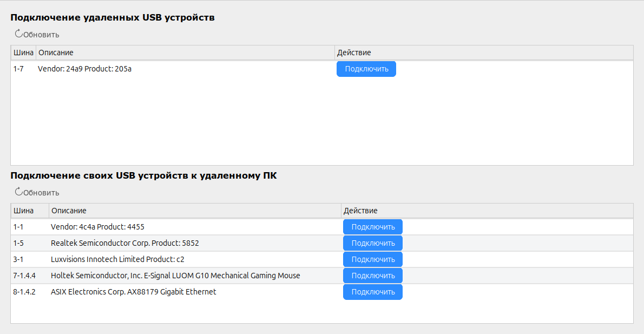Screen dimensions: 644x334
Task: Connect the remote Vendor 24a9 Product 205a device
Action: point(366,69)
